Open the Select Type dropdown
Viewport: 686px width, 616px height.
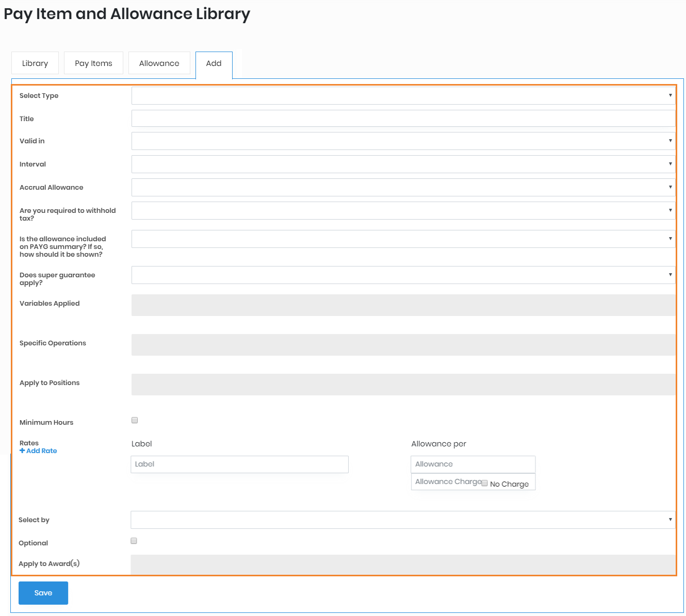click(x=403, y=95)
